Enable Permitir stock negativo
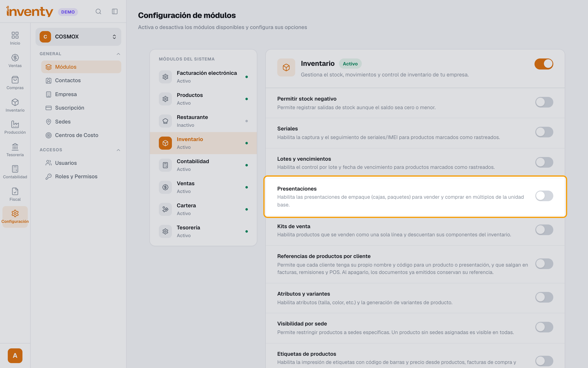Screen dimensions: 588x368 [x=544, y=102]
